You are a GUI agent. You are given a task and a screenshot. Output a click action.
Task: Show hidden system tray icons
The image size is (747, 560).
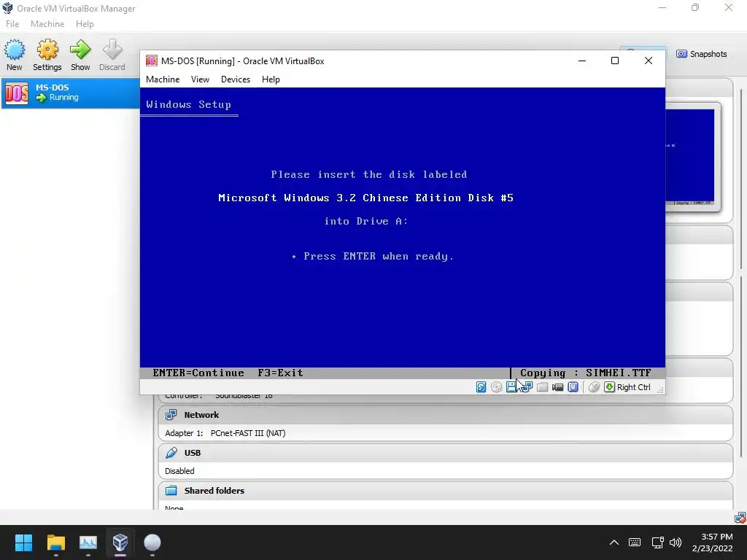tap(614, 542)
